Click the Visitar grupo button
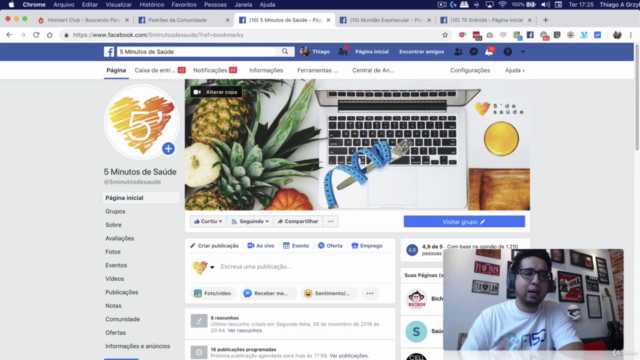The height and width of the screenshot is (360, 640). tap(464, 222)
